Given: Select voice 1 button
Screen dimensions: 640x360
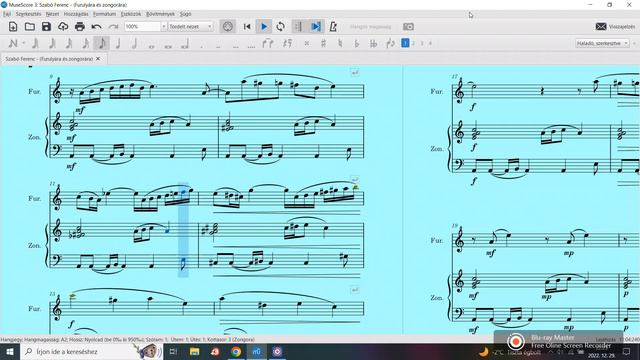Looking at the screenshot, I should pos(405,43).
